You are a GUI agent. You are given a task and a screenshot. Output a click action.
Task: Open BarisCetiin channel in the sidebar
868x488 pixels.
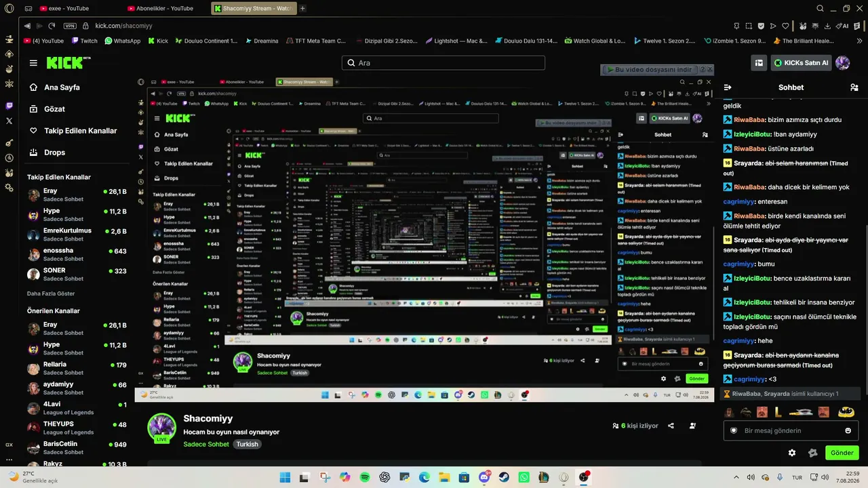click(77, 447)
